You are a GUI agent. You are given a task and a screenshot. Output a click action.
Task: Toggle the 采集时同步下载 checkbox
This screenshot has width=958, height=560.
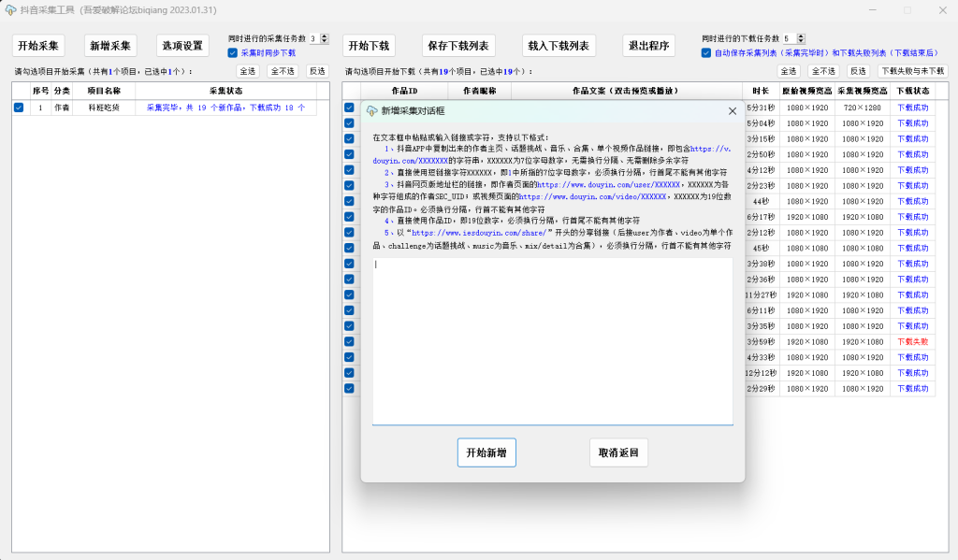coord(233,53)
